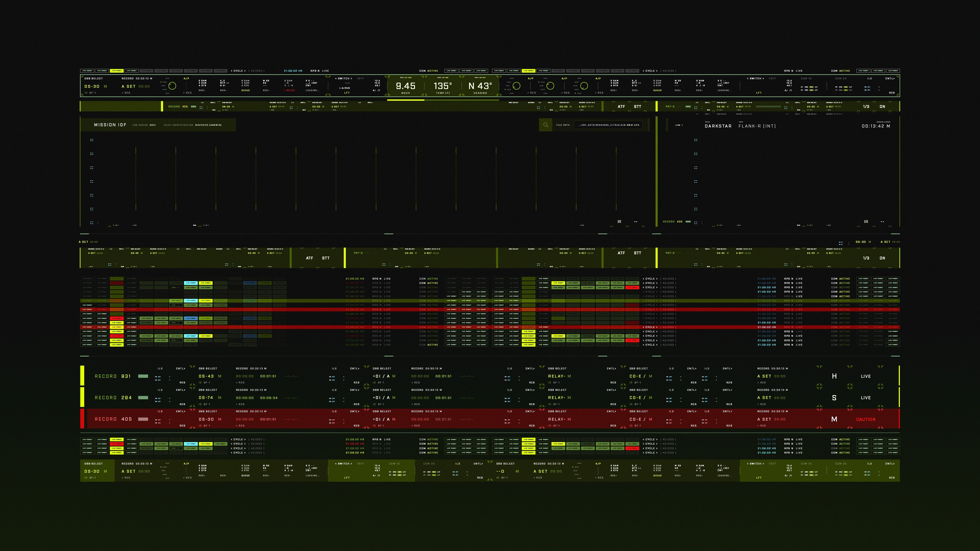Click the red status marker of RECORD 405 row
980x551 pixels.
(82, 419)
